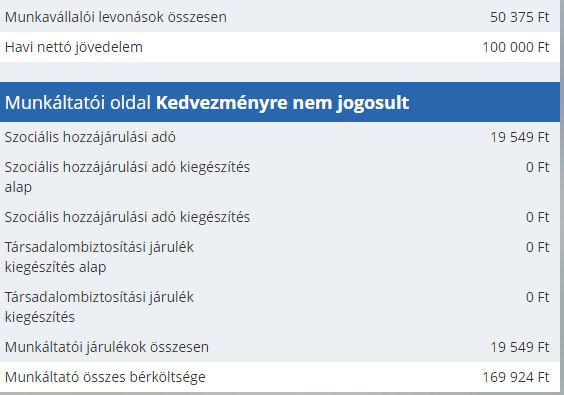The height and width of the screenshot is (395, 564).
Task: Select the 50 375 Ft deductions value
Action: (x=519, y=17)
